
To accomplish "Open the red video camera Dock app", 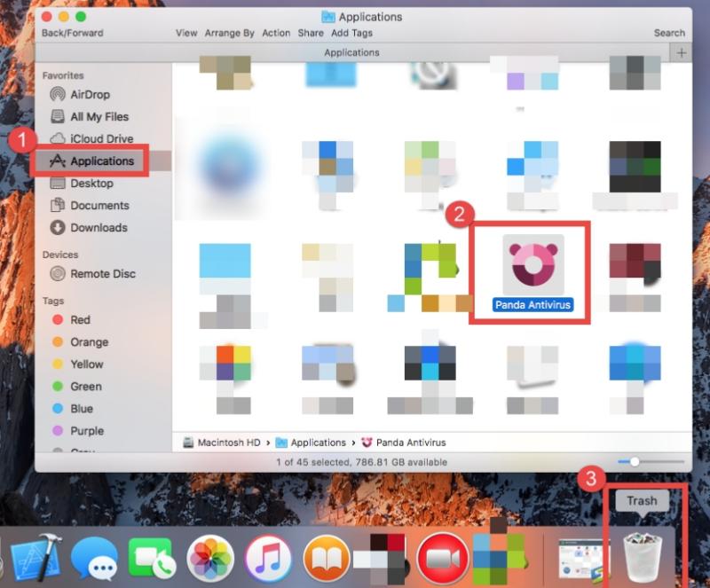I will (442, 558).
